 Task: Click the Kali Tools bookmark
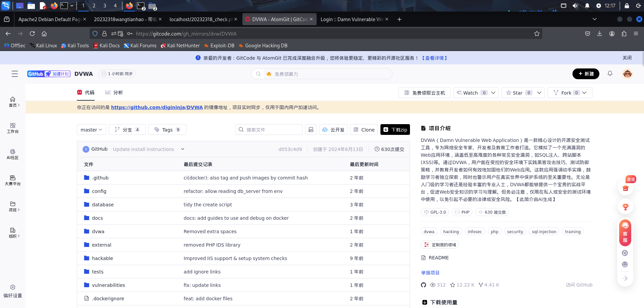coord(75,46)
